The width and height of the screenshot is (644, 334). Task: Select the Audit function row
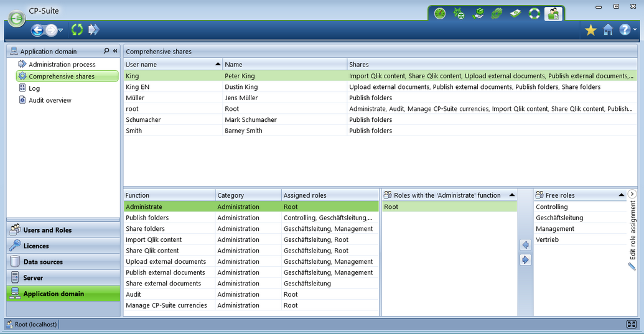tap(251, 294)
